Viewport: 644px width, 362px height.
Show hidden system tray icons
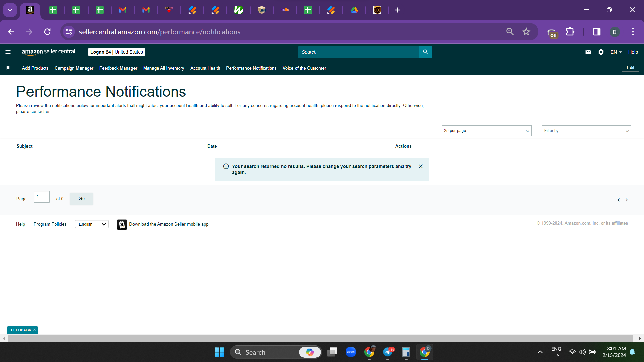pos(540,352)
